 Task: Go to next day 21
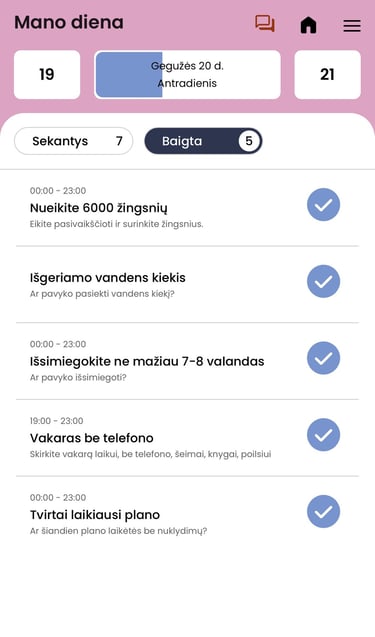[x=327, y=75]
